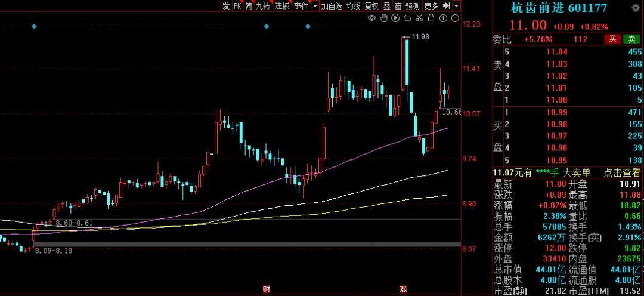Toggle the eye visibility icon above chart
The width and height of the screenshot is (644, 296).
click(x=371, y=18)
